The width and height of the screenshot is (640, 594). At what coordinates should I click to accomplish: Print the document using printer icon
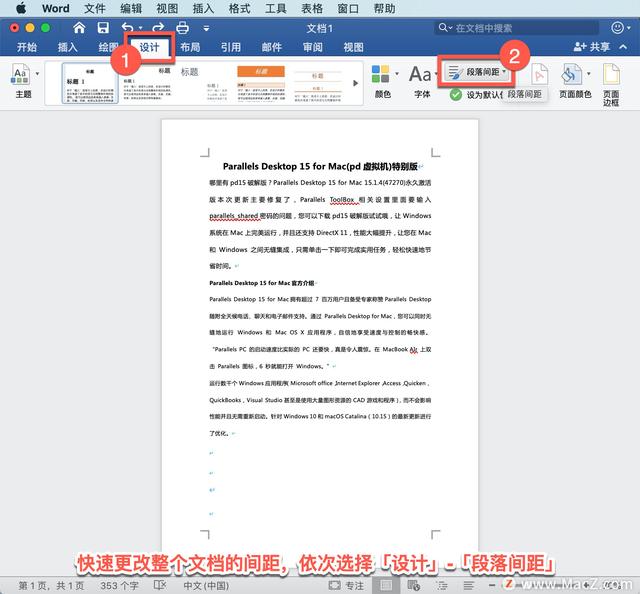tap(182, 28)
